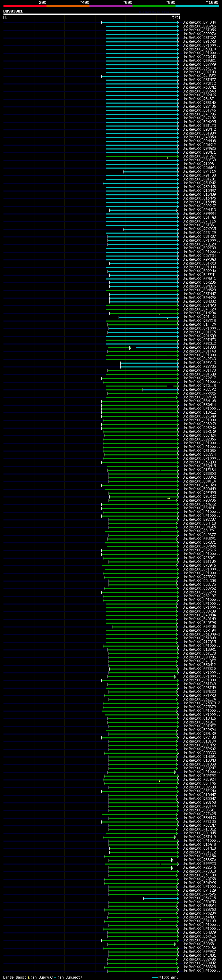Open hit UniRef100_B9SVX6
This screenshot has height=980, width=222.
pyautogui.click(x=199, y=26)
